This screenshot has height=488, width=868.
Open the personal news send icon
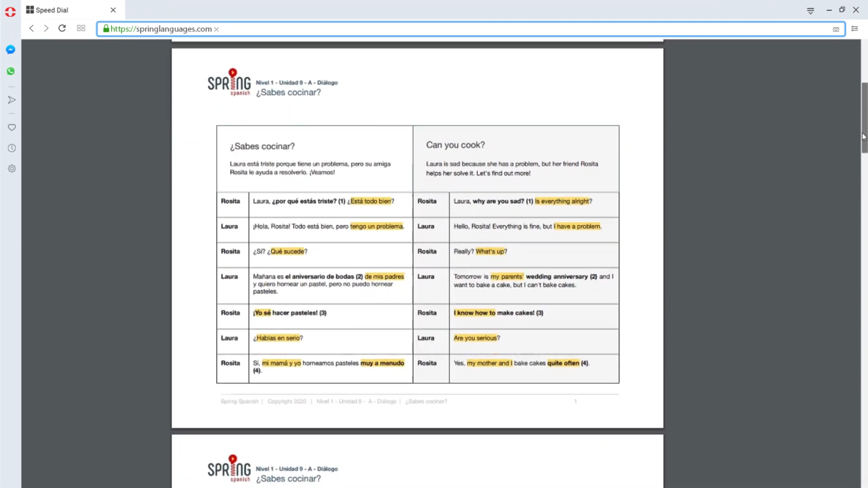11,100
